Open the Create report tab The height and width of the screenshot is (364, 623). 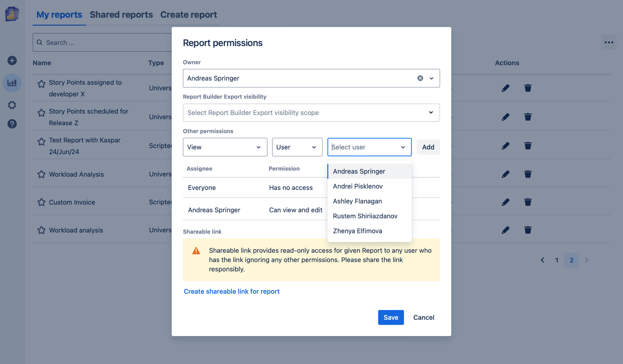point(189,14)
